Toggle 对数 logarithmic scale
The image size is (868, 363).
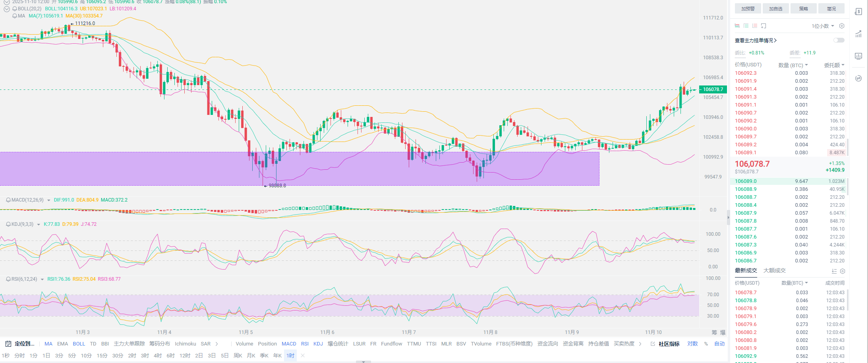click(692, 344)
